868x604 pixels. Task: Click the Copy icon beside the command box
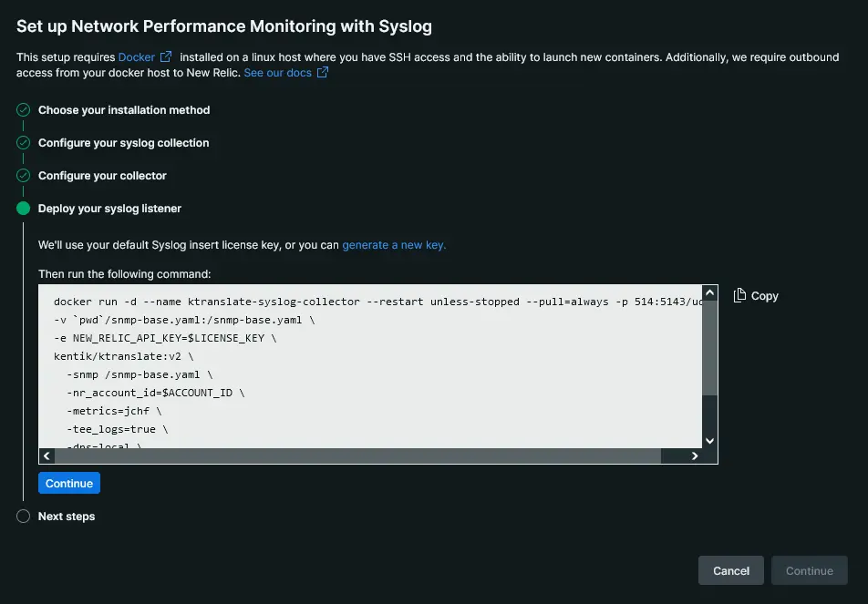tap(740, 295)
